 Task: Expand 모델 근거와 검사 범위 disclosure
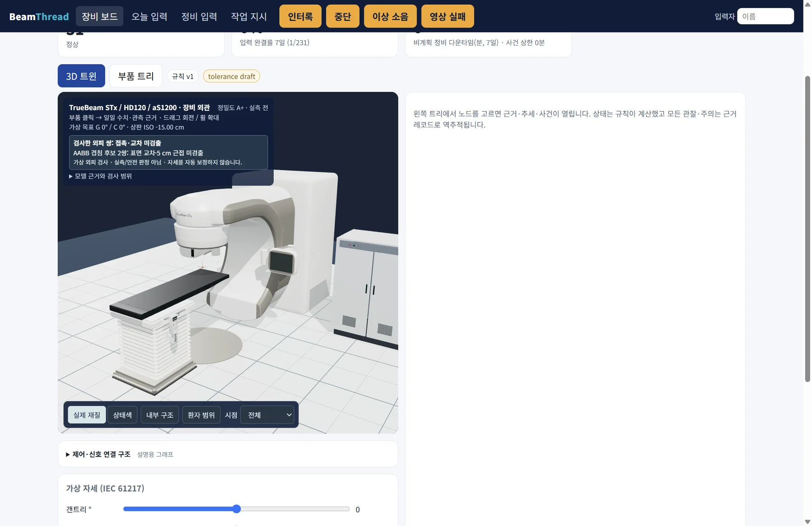100,176
